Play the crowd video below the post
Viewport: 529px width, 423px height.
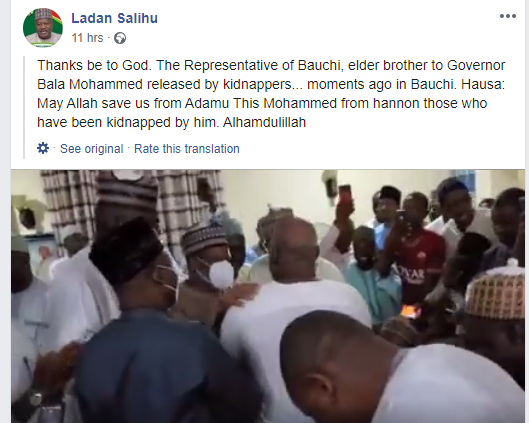click(268, 296)
